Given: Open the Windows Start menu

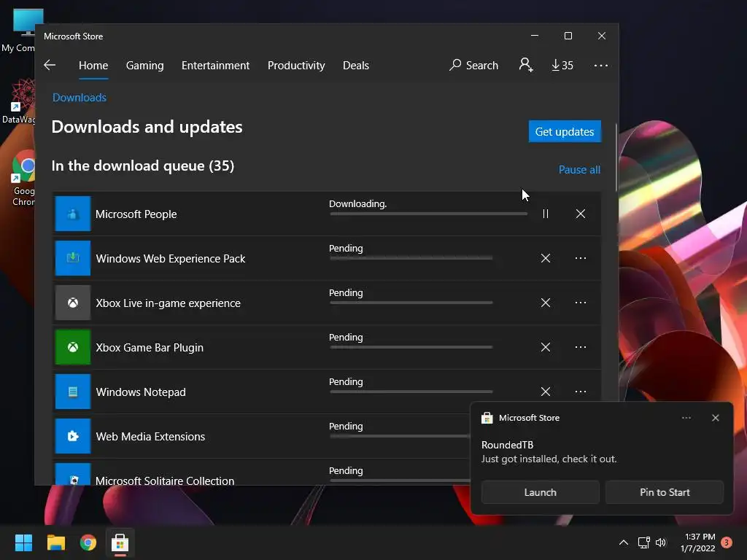Looking at the screenshot, I should pos(23,542).
